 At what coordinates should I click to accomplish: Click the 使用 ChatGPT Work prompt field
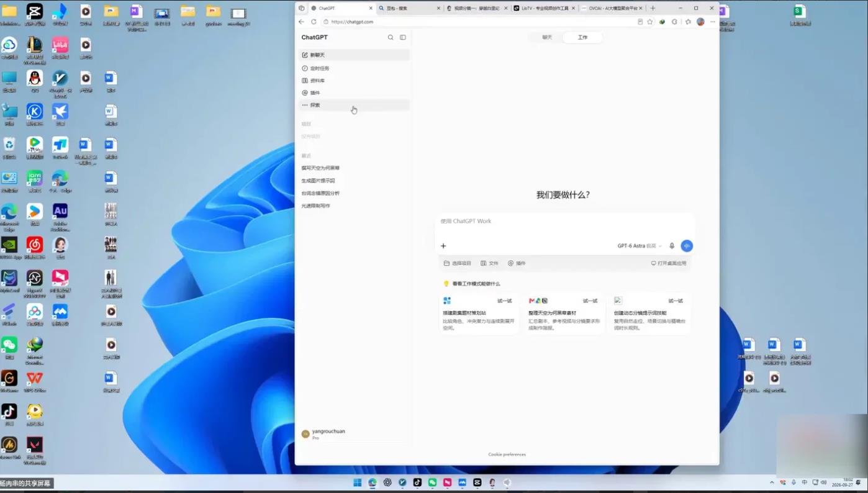(x=564, y=221)
